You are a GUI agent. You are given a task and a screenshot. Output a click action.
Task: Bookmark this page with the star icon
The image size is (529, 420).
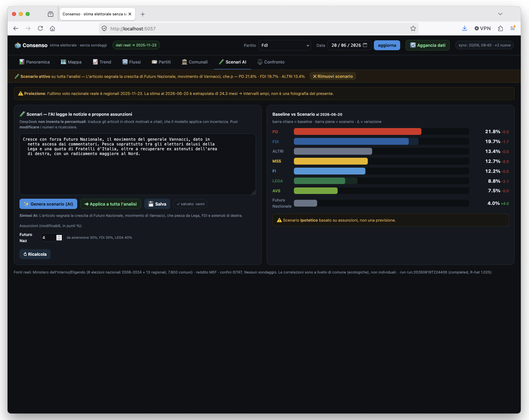point(413,28)
